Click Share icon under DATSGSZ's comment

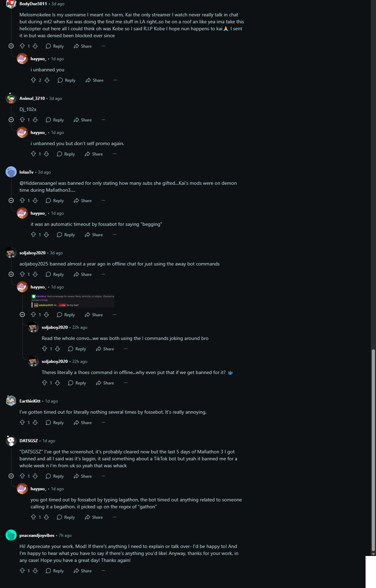[x=83, y=476]
